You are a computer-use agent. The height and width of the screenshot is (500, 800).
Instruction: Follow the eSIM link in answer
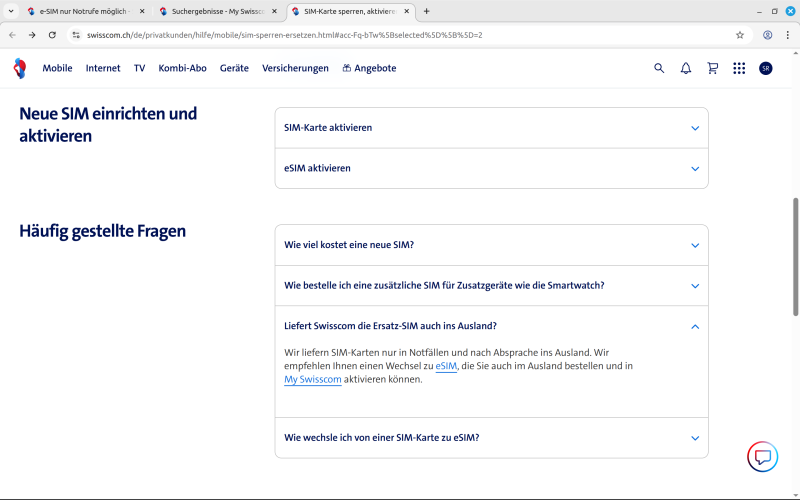(446, 366)
